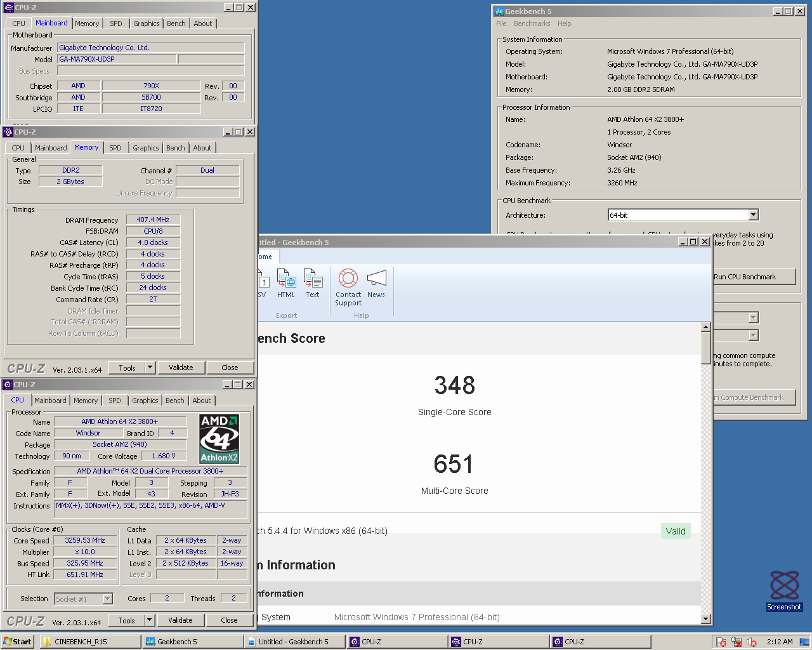The height and width of the screenshot is (650, 812).
Task: Click Base Frequency 3.26 GHz in Geekbench
Action: click(621, 170)
